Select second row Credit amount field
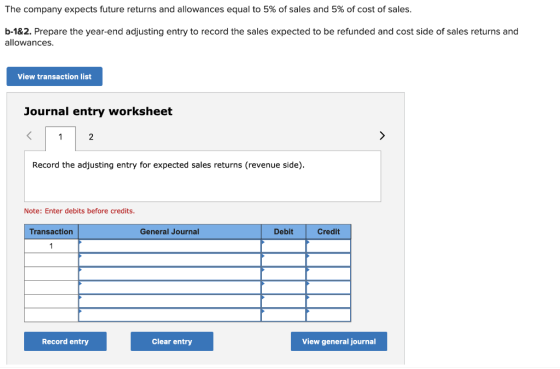The height and width of the screenshot is (369, 560). point(329,260)
